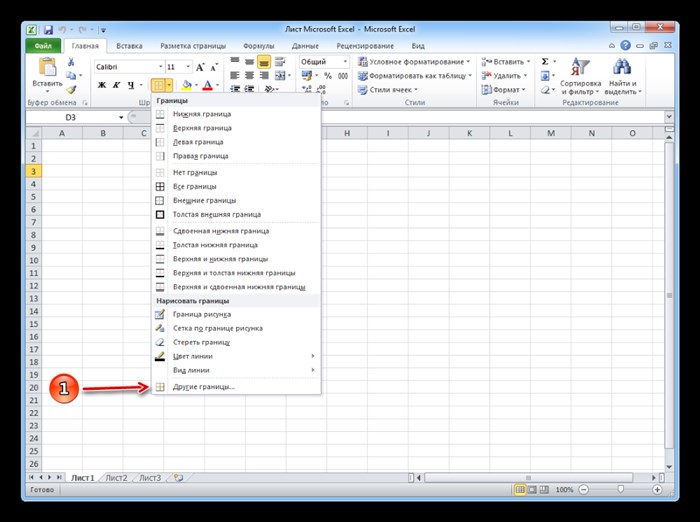
Task: Toggle the highlighted bottom vertical alignment button
Action: (x=264, y=62)
